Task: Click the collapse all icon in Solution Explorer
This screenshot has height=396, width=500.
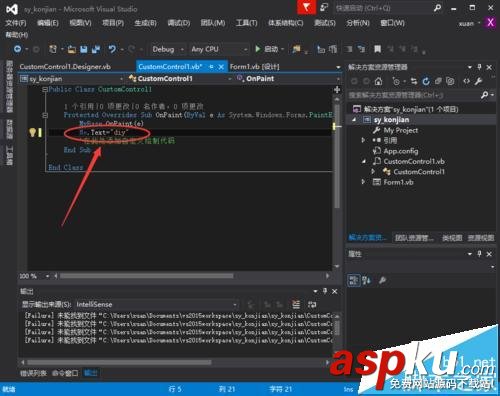Action: click(x=438, y=81)
